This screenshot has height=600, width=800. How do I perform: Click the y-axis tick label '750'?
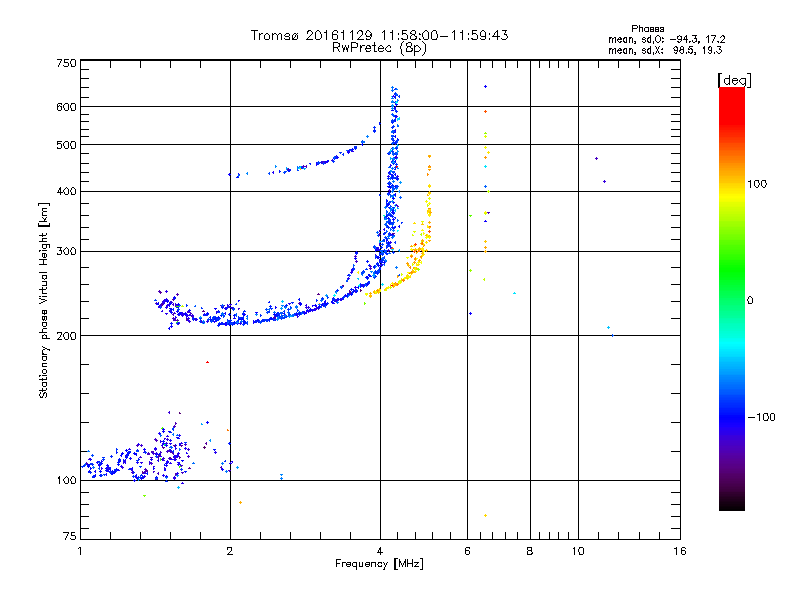[x=66, y=63]
